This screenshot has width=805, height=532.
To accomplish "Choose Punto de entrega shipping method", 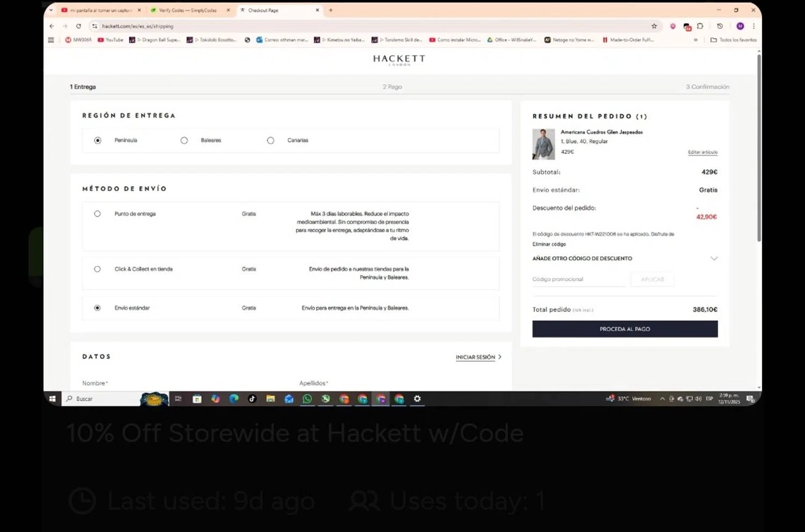I will point(97,213).
